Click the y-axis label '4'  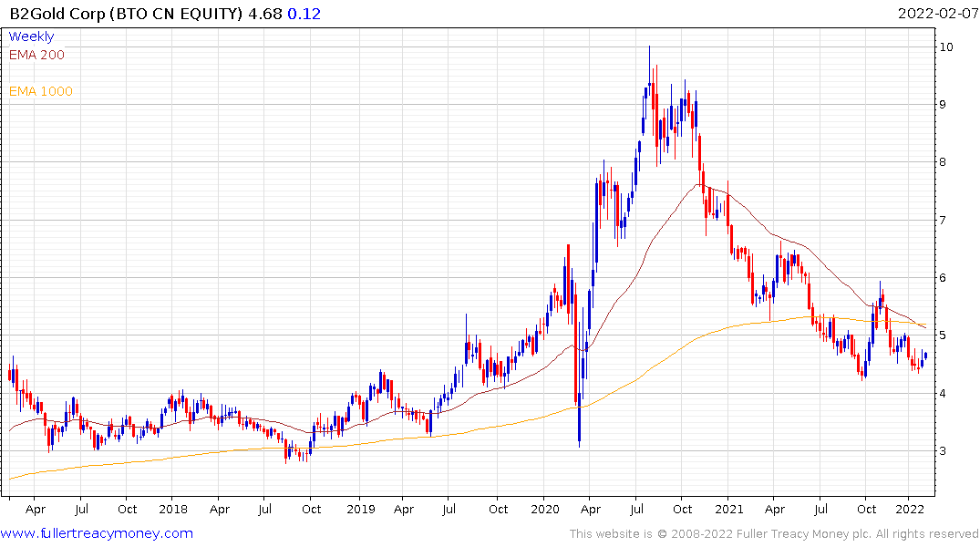point(942,393)
